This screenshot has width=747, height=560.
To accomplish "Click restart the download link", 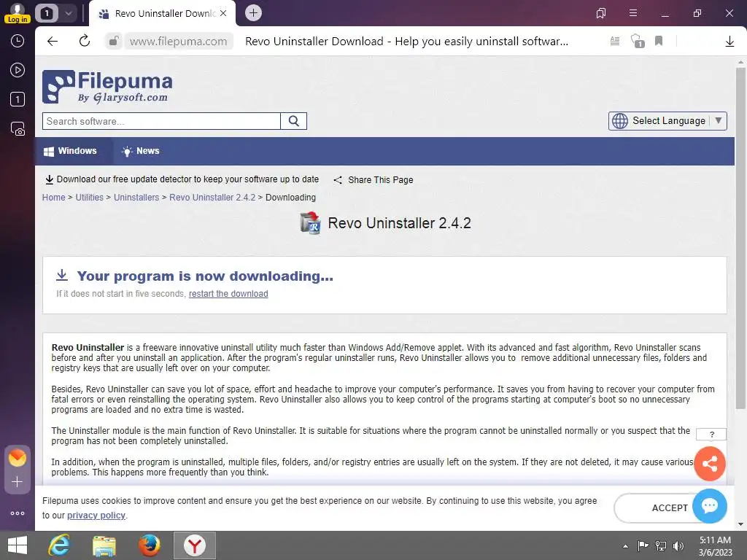I will pyautogui.click(x=228, y=294).
